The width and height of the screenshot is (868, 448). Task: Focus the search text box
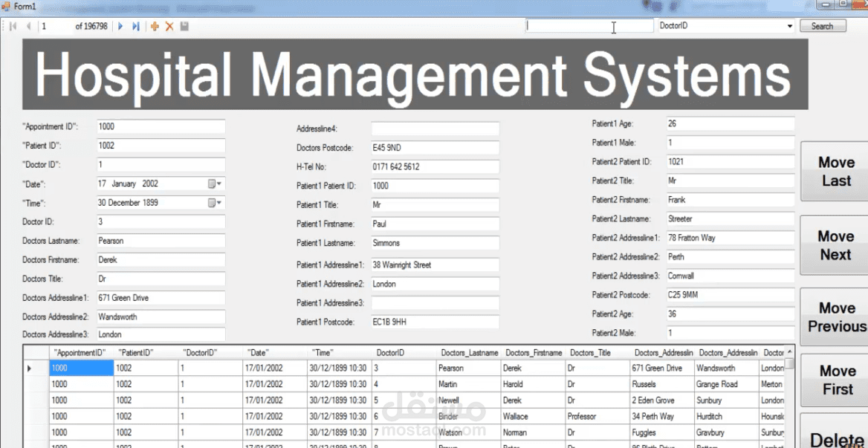pyautogui.click(x=589, y=26)
